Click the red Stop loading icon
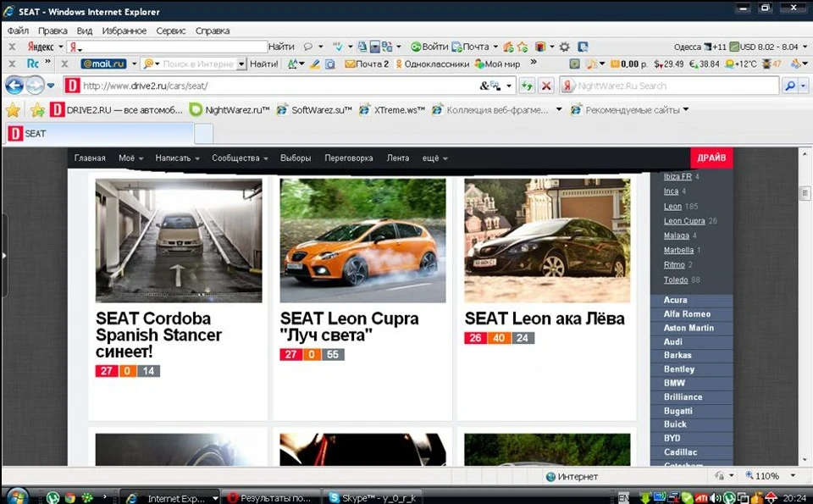The width and height of the screenshot is (813, 504). tap(546, 86)
